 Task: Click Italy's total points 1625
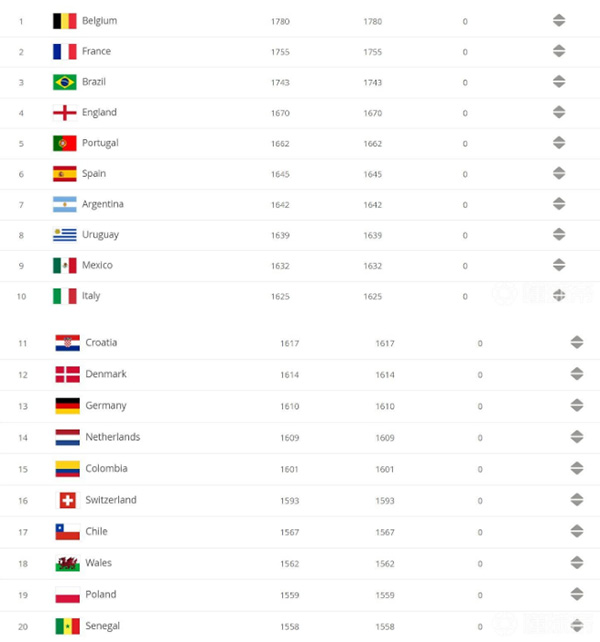pyautogui.click(x=373, y=296)
